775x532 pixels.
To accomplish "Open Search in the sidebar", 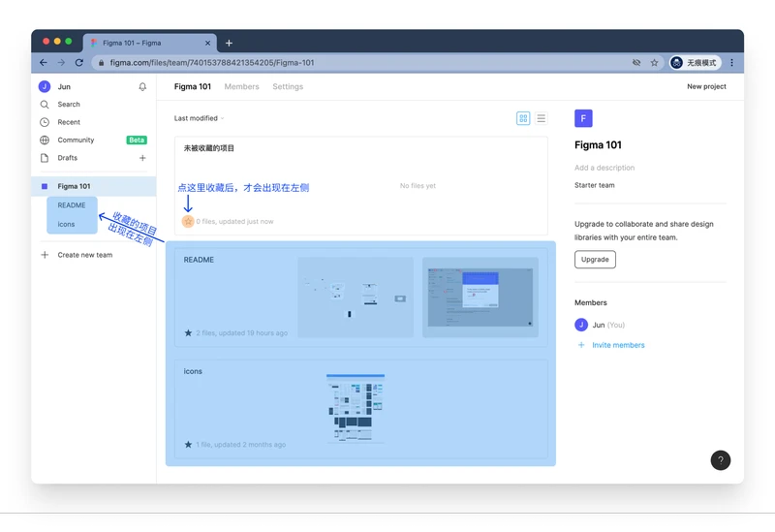I will tap(69, 105).
